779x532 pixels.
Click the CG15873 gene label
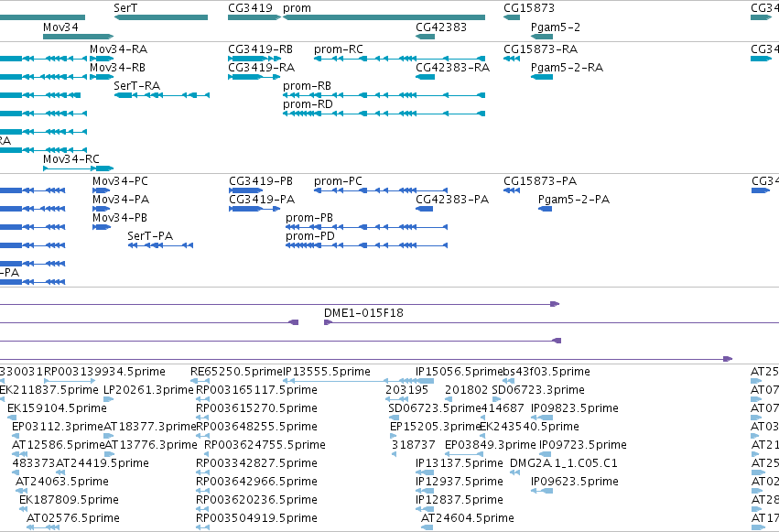529,8
